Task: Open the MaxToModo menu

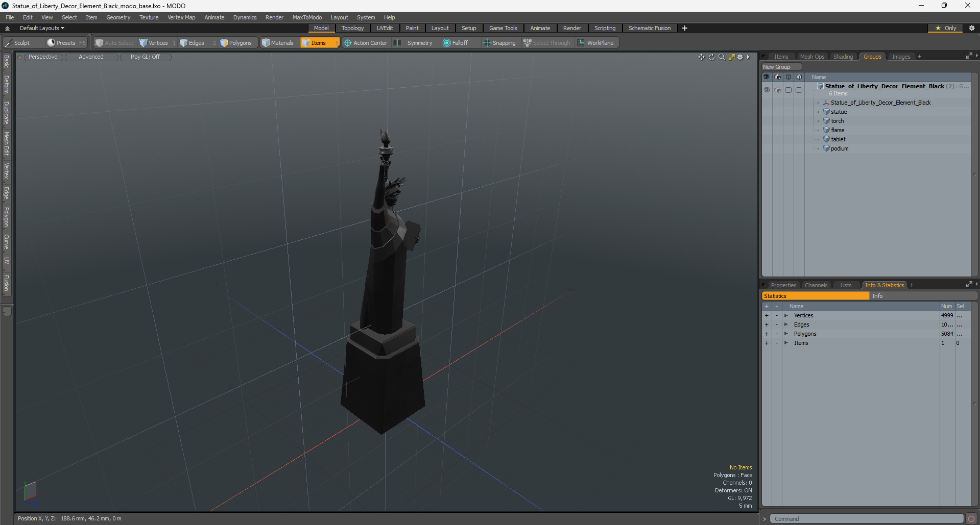Action: tap(307, 17)
